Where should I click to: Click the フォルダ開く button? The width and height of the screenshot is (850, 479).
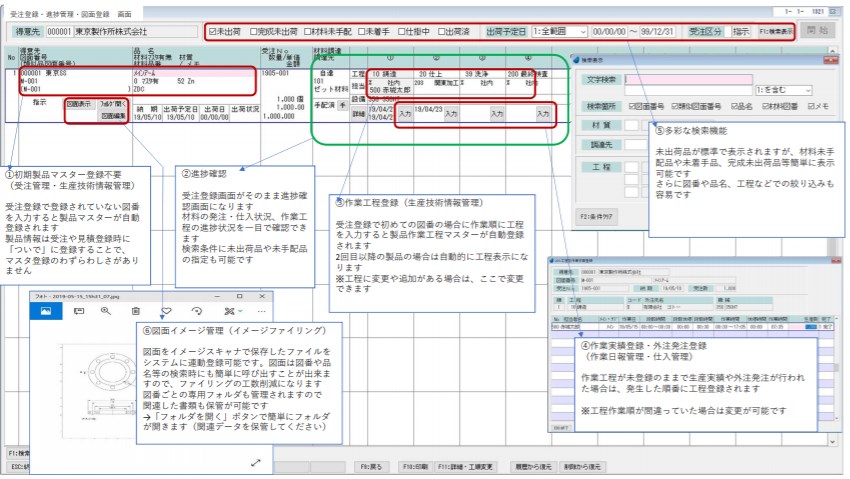[x=113, y=103]
